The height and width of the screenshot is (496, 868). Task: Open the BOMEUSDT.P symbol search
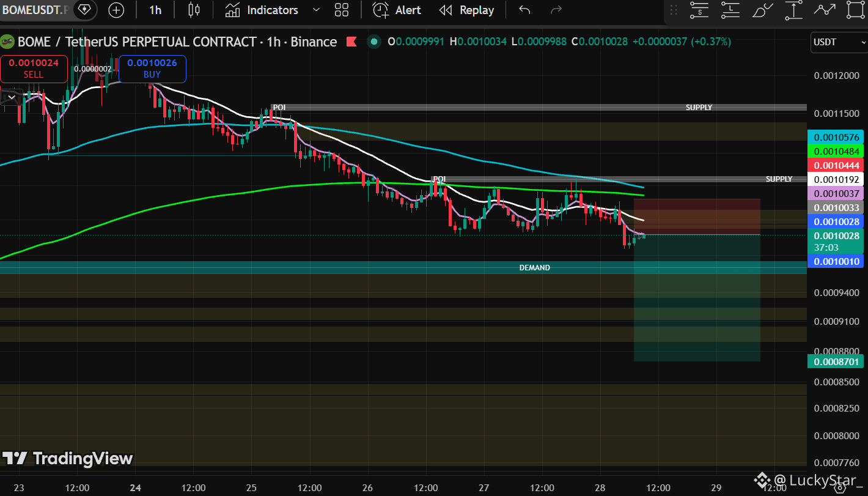point(35,10)
